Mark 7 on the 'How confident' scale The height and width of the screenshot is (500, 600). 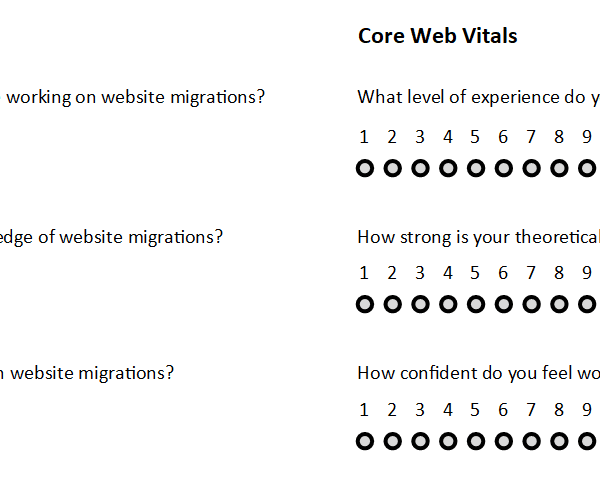(x=532, y=440)
